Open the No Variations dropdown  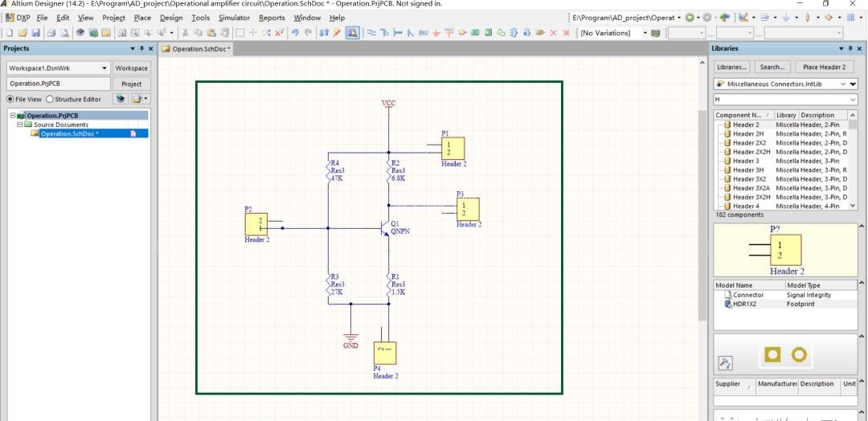coord(645,33)
